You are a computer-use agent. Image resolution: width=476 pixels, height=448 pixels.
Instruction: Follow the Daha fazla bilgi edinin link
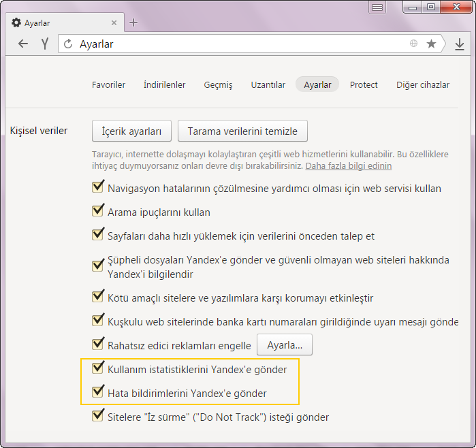click(x=349, y=166)
